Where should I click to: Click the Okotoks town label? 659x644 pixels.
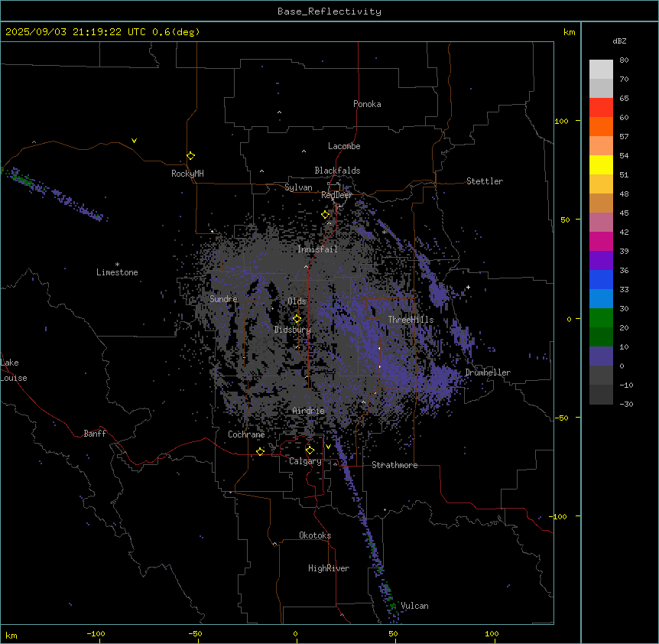click(315, 535)
